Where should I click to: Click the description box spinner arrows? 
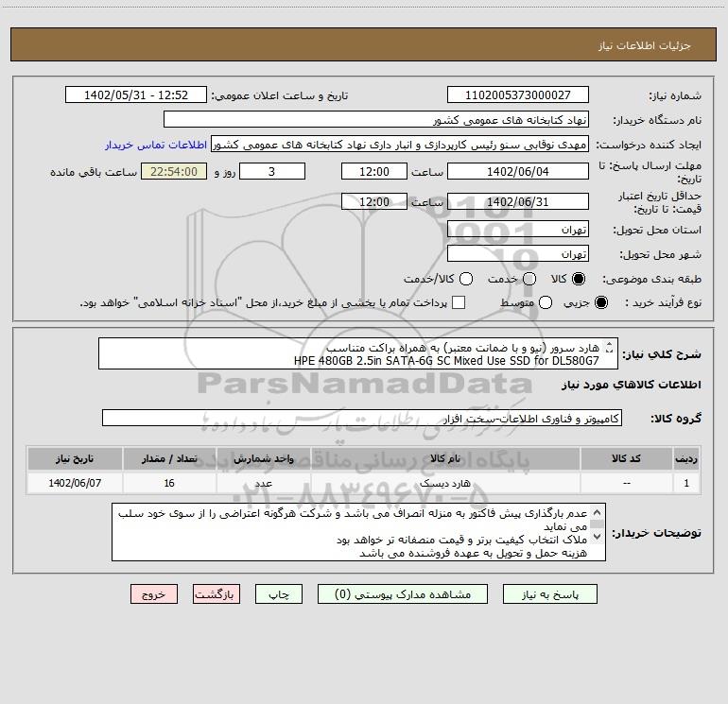[x=610, y=348]
